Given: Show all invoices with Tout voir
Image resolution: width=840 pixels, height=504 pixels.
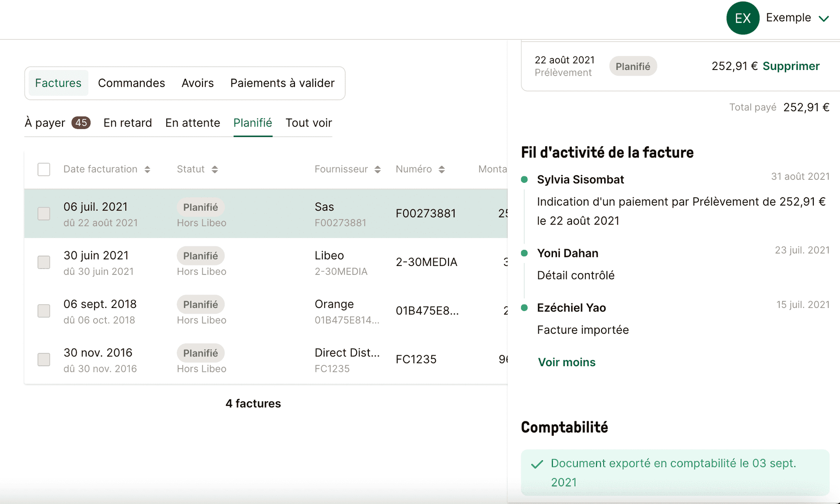Looking at the screenshot, I should coord(308,123).
